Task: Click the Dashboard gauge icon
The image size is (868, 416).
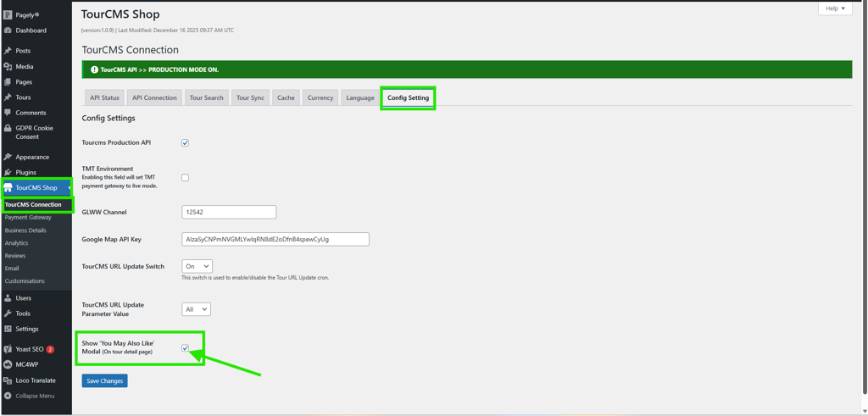Action: tap(8, 31)
